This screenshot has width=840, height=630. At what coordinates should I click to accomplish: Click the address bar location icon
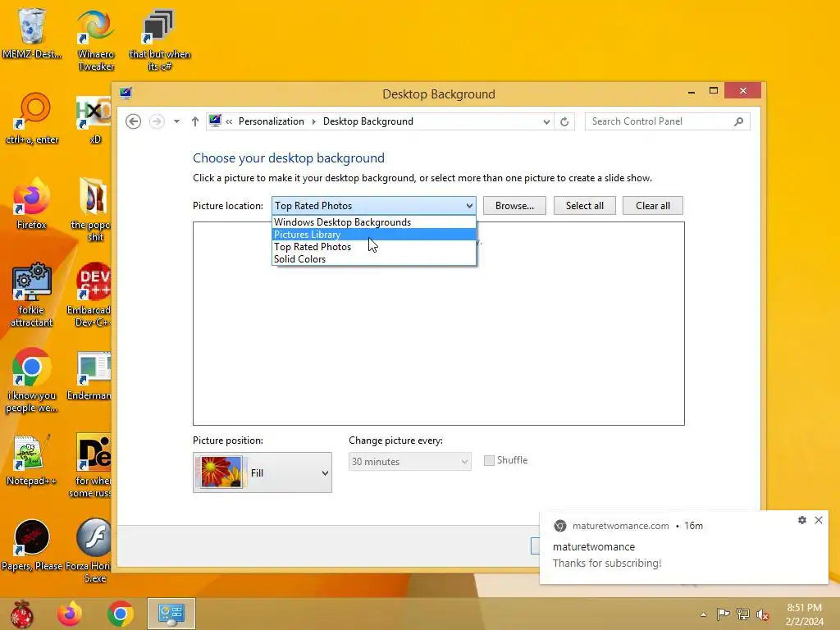click(215, 121)
